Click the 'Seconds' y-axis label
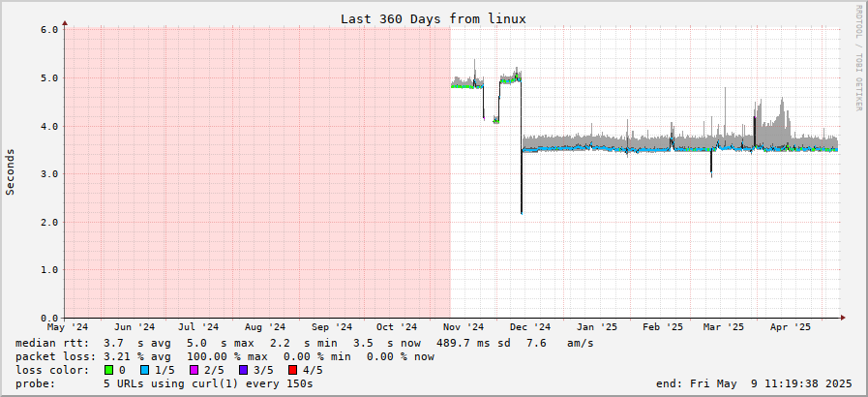This screenshot has width=868, height=397. tap(10, 171)
